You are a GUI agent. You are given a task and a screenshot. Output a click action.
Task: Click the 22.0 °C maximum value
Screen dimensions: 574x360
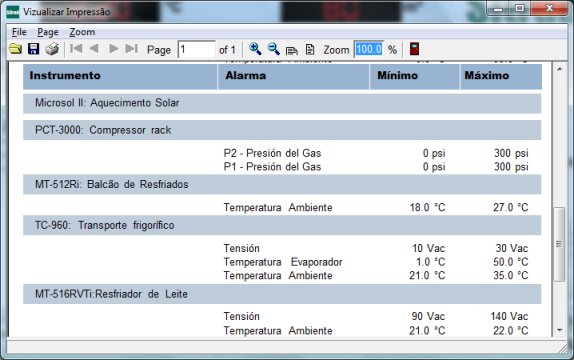(511, 331)
